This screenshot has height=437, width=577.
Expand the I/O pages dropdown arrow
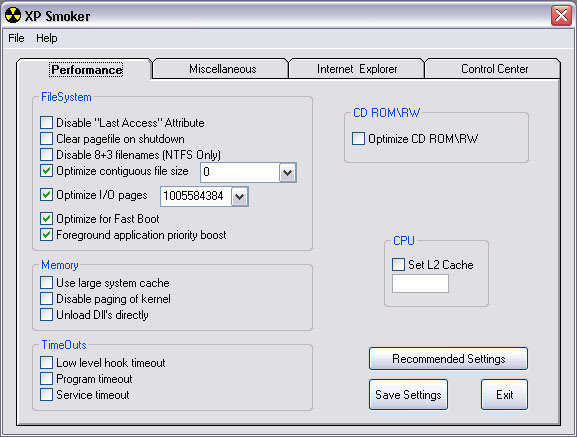click(240, 196)
